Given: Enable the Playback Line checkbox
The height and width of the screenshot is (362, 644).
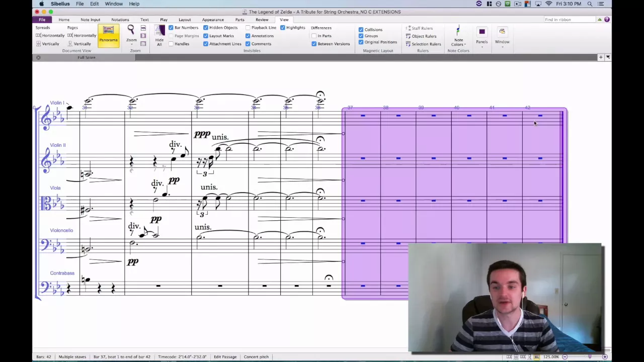Looking at the screenshot, I should [x=248, y=28].
